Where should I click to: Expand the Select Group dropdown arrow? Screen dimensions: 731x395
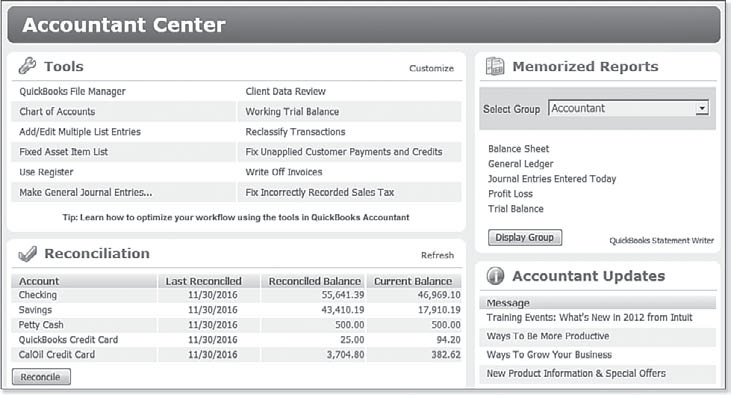[x=702, y=109]
